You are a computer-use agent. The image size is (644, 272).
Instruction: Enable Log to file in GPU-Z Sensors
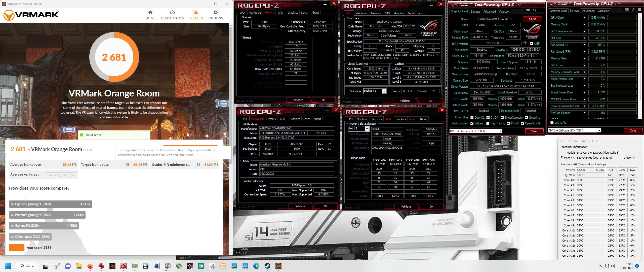point(552,123)
